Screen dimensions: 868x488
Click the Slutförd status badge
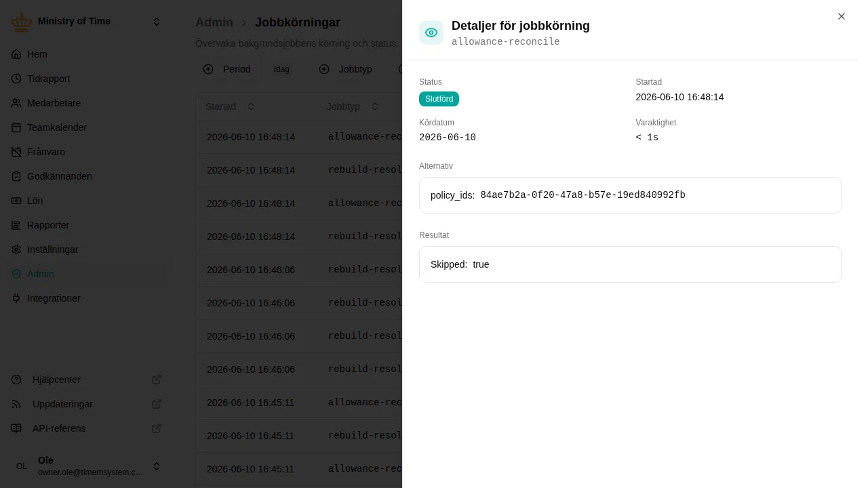439,99
